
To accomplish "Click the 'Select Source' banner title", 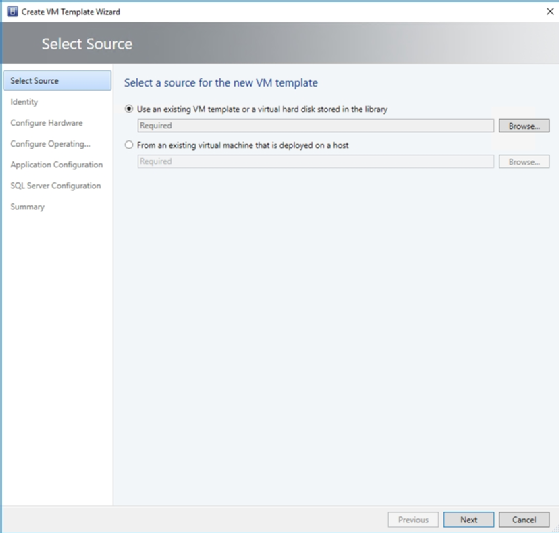I will tap(87, 44).
